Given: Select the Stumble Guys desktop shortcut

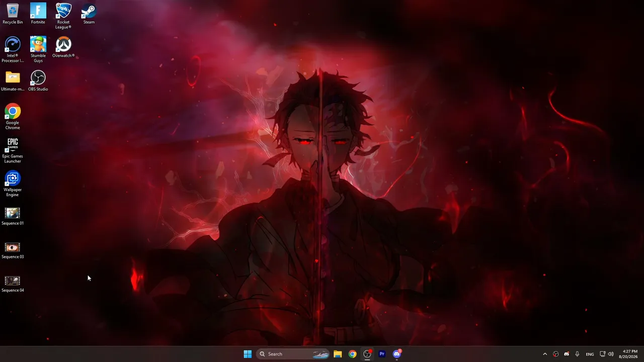Looking at the screenshot, I should point(38,50).
